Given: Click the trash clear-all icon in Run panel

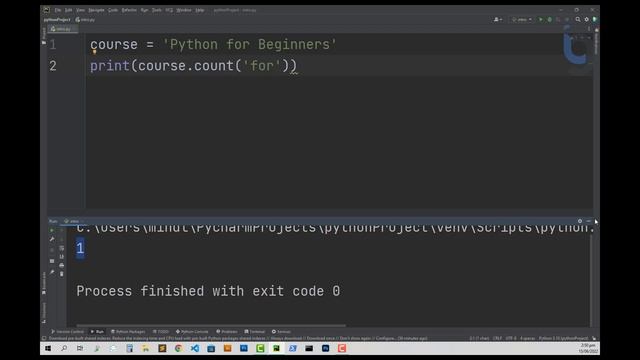Looking at the screenshot, I should pyautogui.click(x=62, y=274).
